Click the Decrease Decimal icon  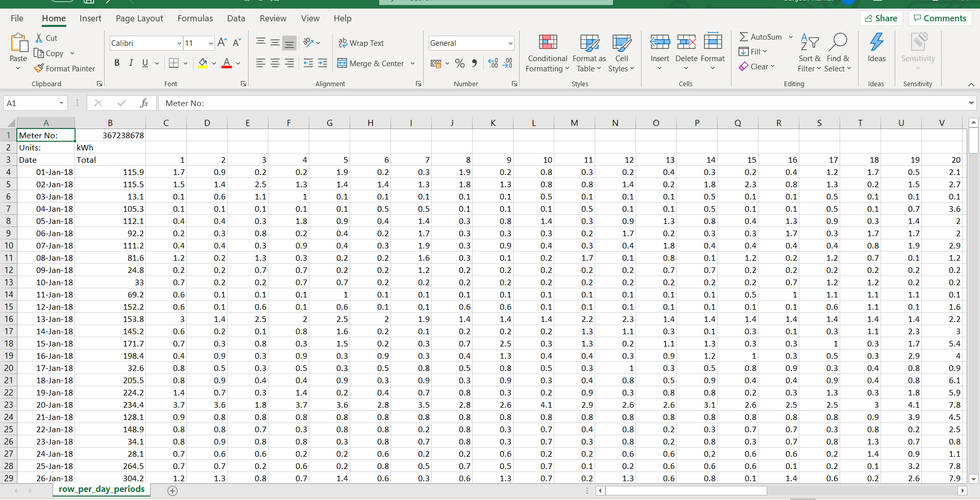(x=508, y=63)
